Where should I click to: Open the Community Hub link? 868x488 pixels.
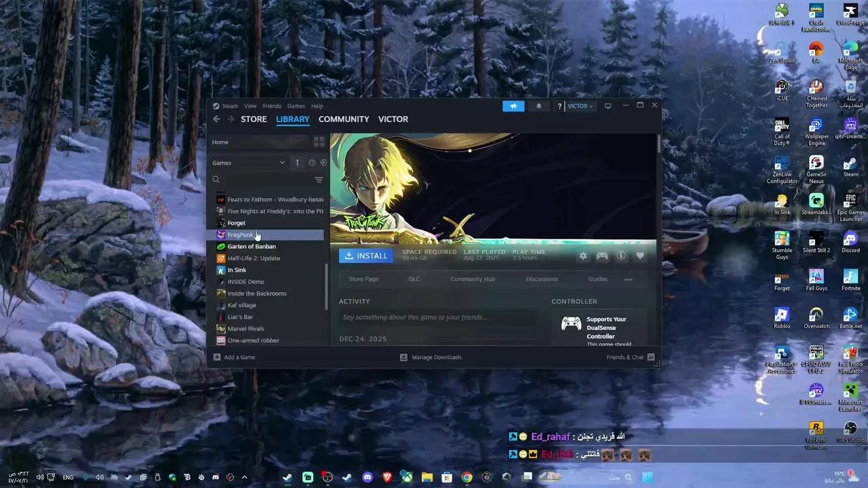click(473, 279)
